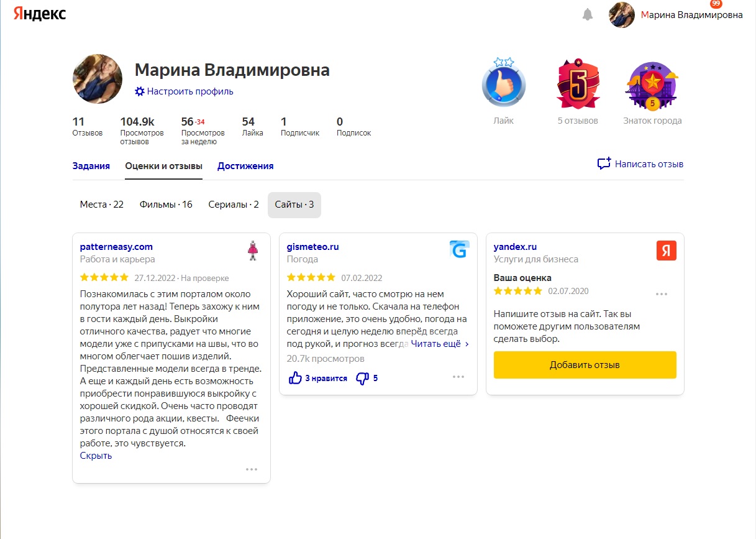Click the profile avatar in top right

click(622, 15)
